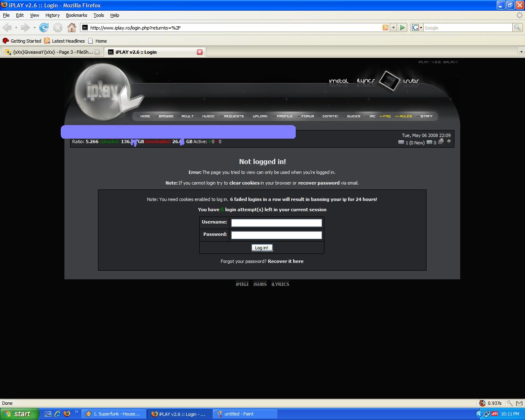Open the File menu
This screenshot has height=420, width=525.
tap(6, 15)
